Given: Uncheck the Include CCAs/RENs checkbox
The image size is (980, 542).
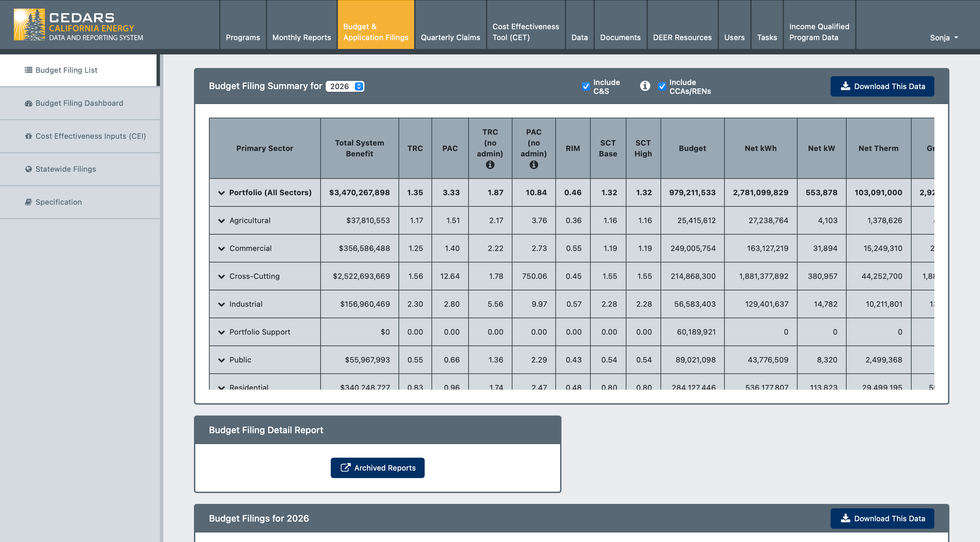Looking at the screenshot, I should (661, 86).
